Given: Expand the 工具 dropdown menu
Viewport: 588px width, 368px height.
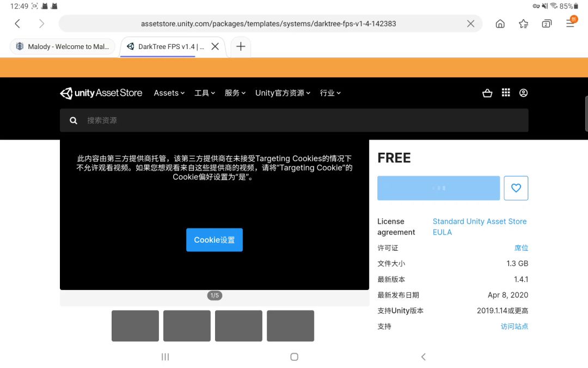Looking at the screenshot, I should coord(204,93).
